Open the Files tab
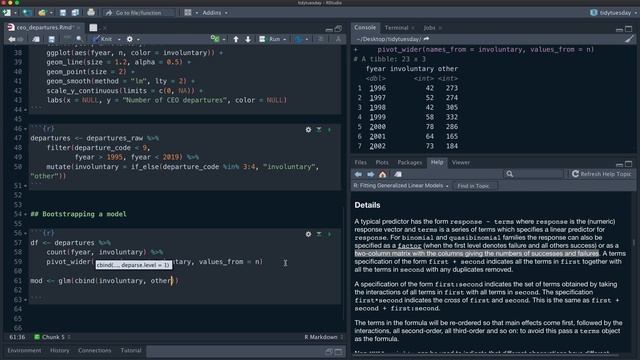640x360 pixels. pos(360,162)
